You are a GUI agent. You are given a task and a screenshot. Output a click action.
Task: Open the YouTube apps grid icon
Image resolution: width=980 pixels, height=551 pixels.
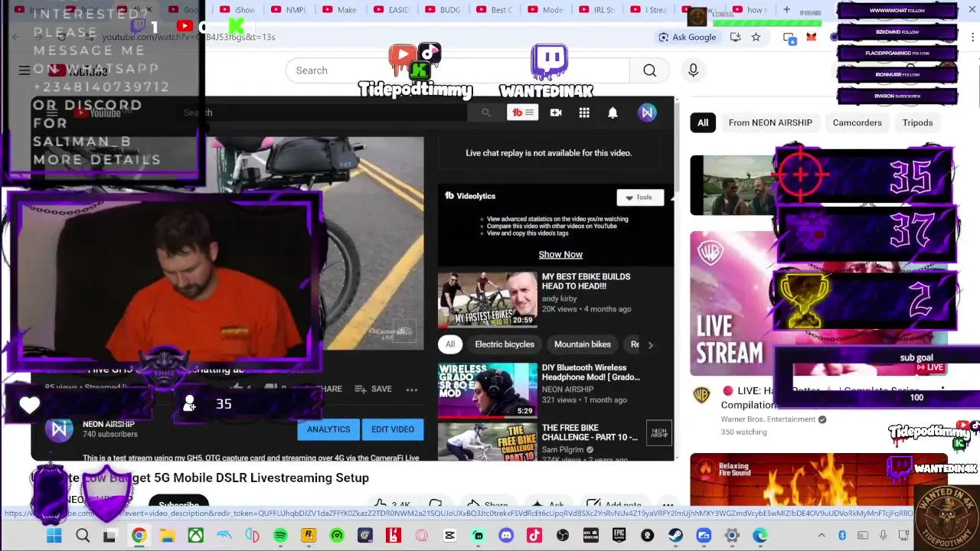584,112
